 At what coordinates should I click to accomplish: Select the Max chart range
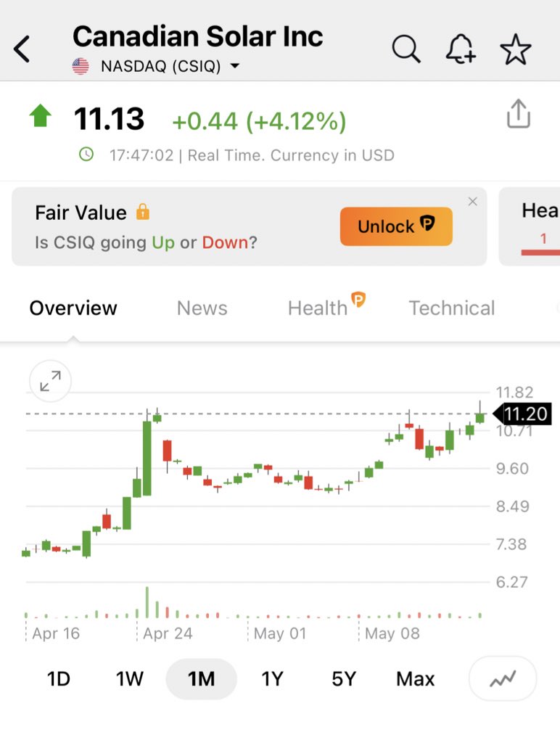click(415, 678)
